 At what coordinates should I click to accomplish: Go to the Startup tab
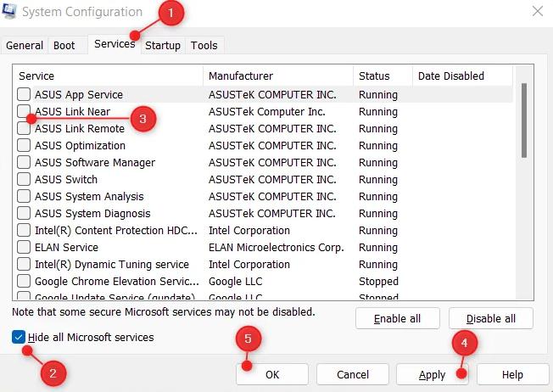(163, 46)
